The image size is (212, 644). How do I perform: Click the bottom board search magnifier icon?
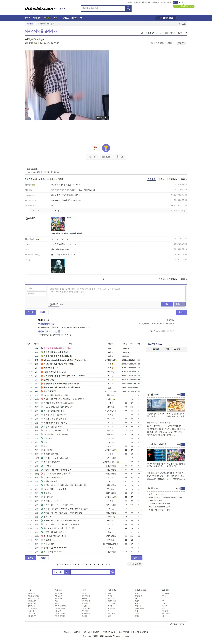pos(113,572)
